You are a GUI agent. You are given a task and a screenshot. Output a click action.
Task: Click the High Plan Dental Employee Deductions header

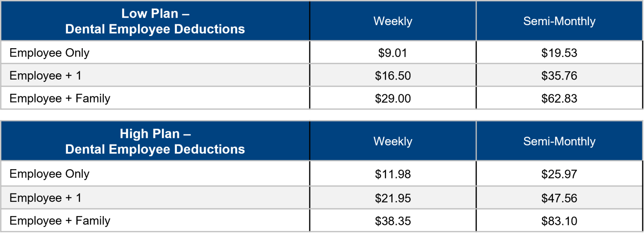click(155, 142)
